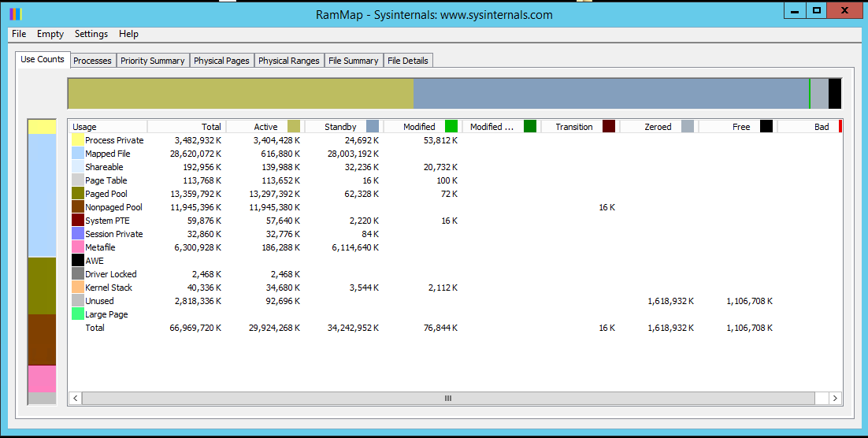Viewport: 868px width, 438px height.
Task: Click the Nonpaged Pool brown color icon
Action: coord(77,207)
